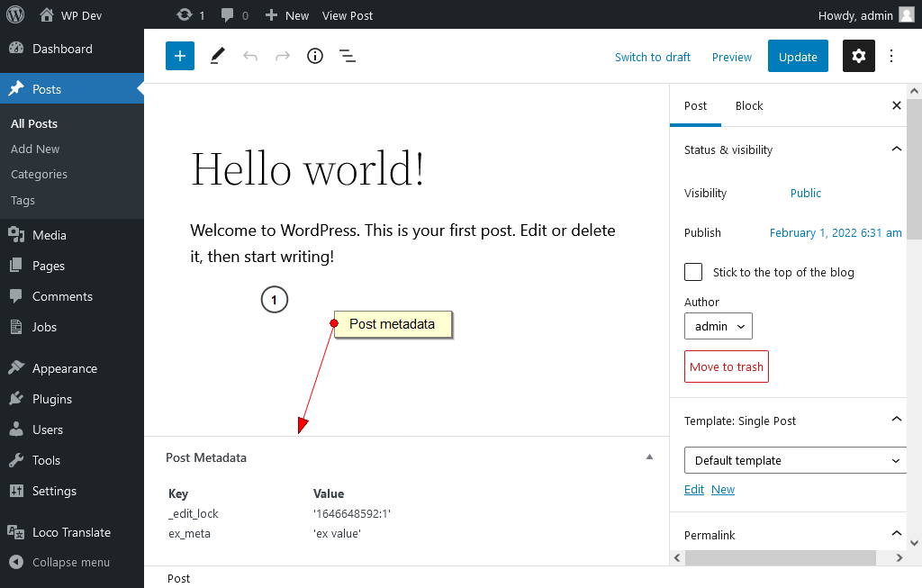
Task: Collapse the Status & visibility section
Action: (896, 149)
